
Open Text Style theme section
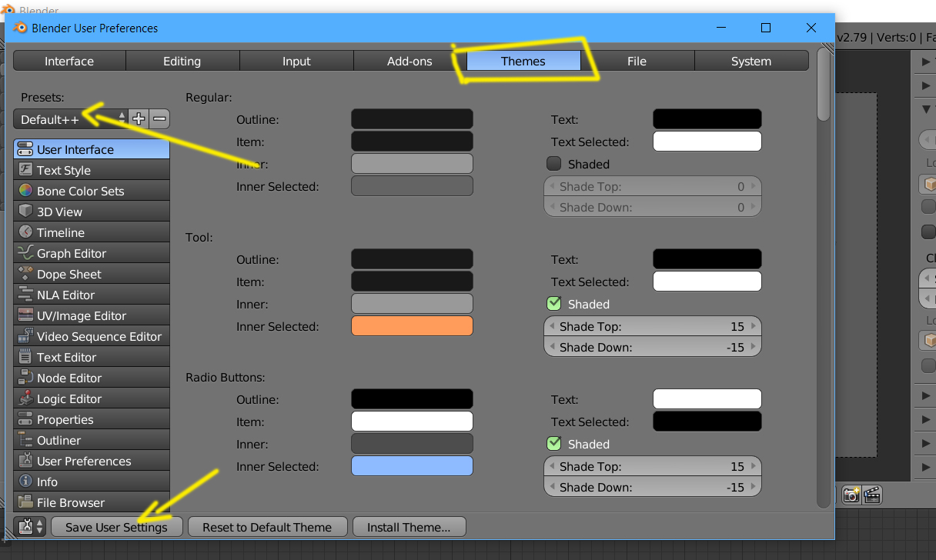(x=92, y=170)
